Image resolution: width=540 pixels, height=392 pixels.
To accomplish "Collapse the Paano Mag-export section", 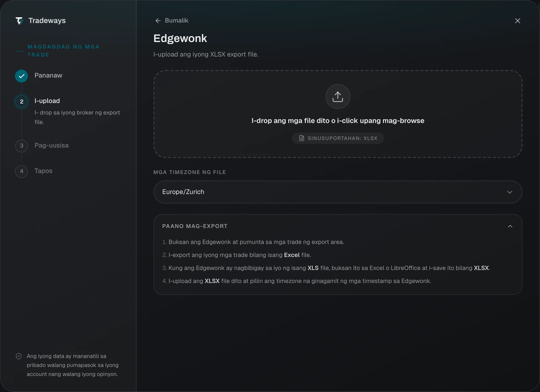I will pos(510,226).
